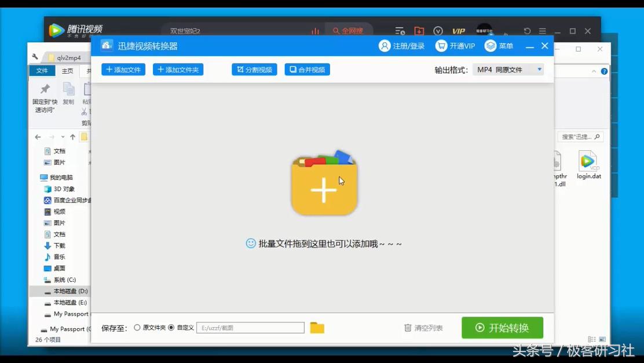Click the 复制 icon in Explorer ribbon
Image resolution: width=644 pixels, height=363 pixels.
click(x=68, y=89)
